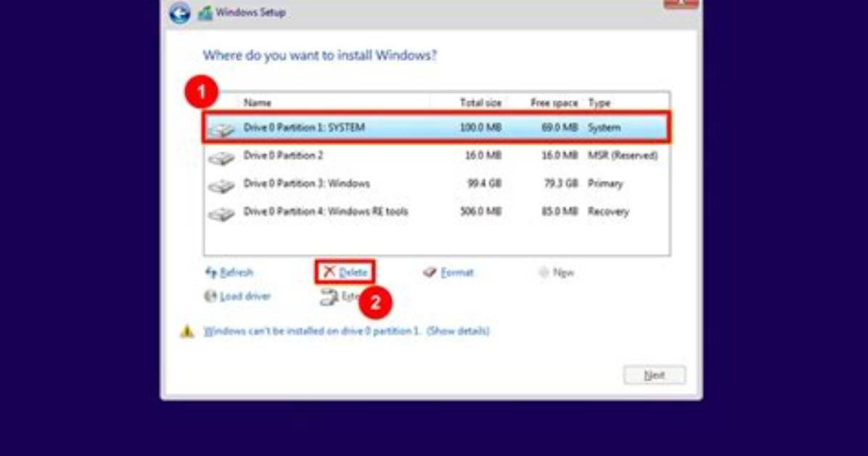Screen dimensions: 868x456
Task: Click drive icon for Windows RE tools partition
Action: point(221,214)
